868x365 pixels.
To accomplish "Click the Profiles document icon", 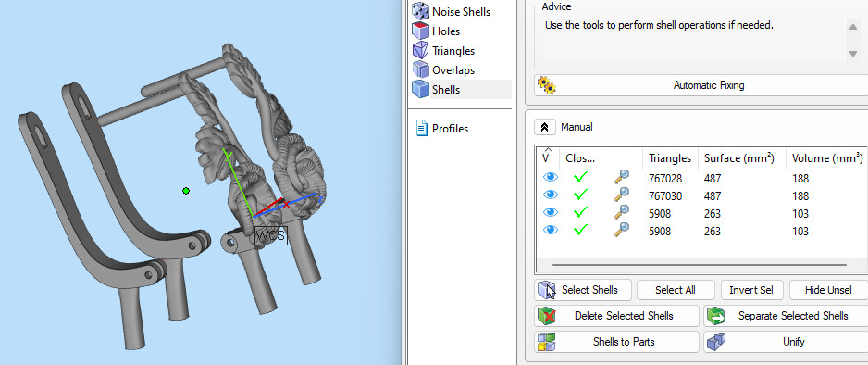I will (422, 129).
